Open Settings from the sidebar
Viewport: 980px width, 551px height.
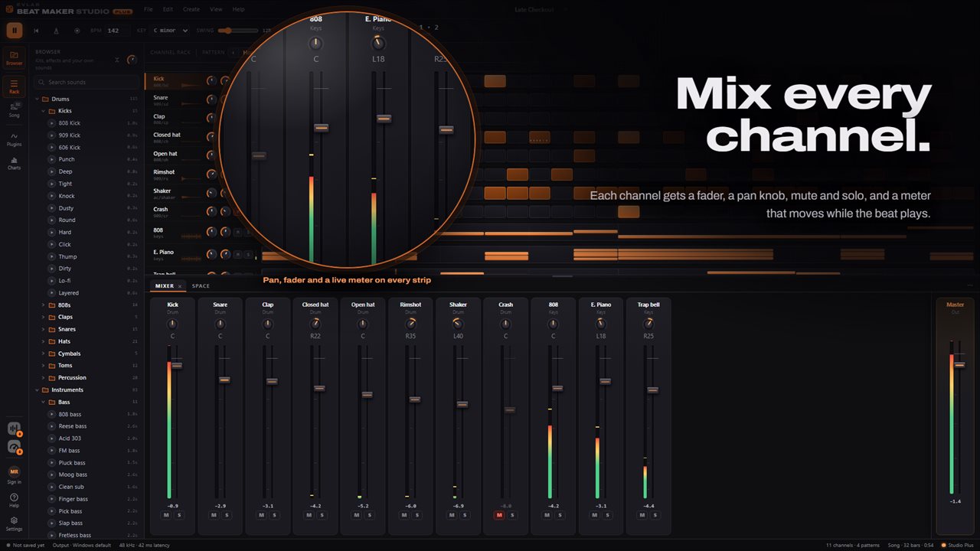[14, 523]
